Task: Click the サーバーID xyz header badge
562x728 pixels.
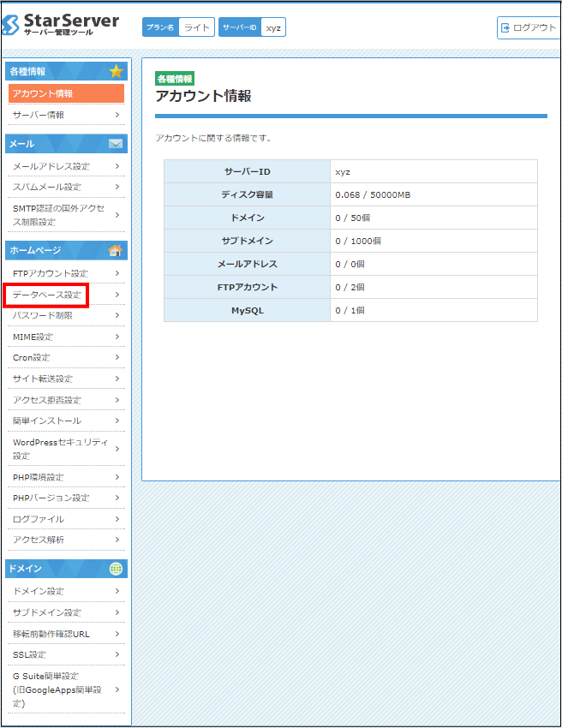Action: pos(252,27)
